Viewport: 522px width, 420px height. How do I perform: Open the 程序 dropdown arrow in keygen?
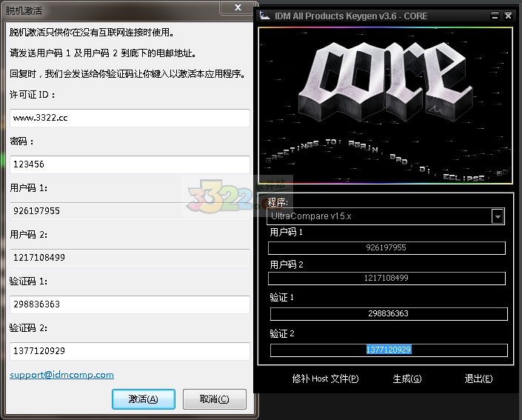(x=498, y=216)
